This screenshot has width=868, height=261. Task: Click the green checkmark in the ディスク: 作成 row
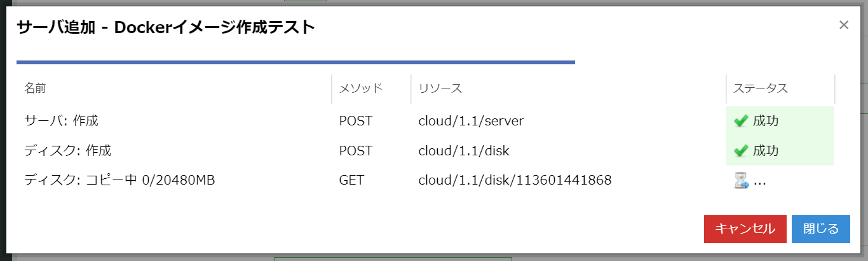point(740,151)
